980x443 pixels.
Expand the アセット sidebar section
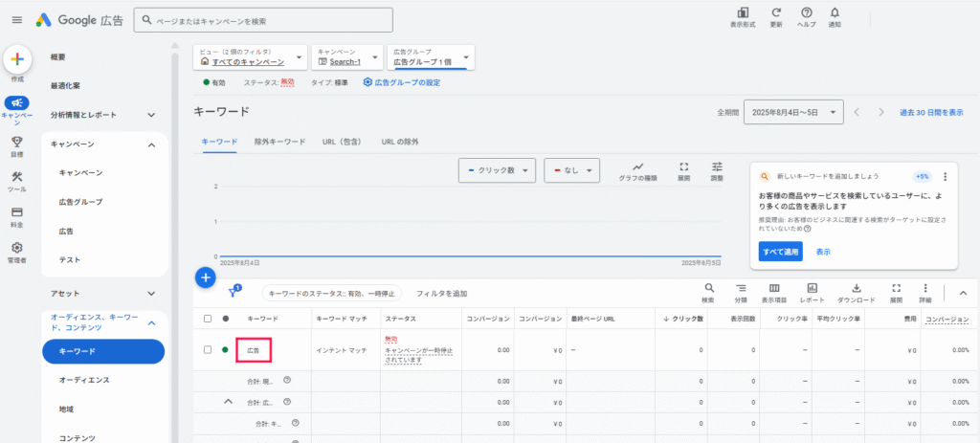coord(151,293)
